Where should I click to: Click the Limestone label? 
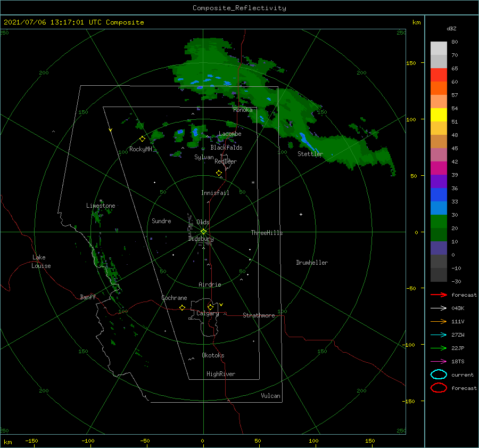101,206
